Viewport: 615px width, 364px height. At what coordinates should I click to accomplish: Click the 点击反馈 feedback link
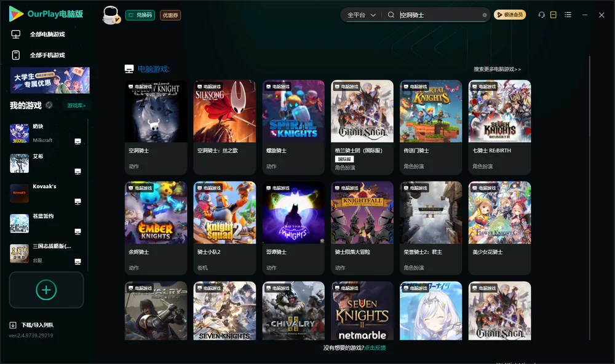pos(375,348)
